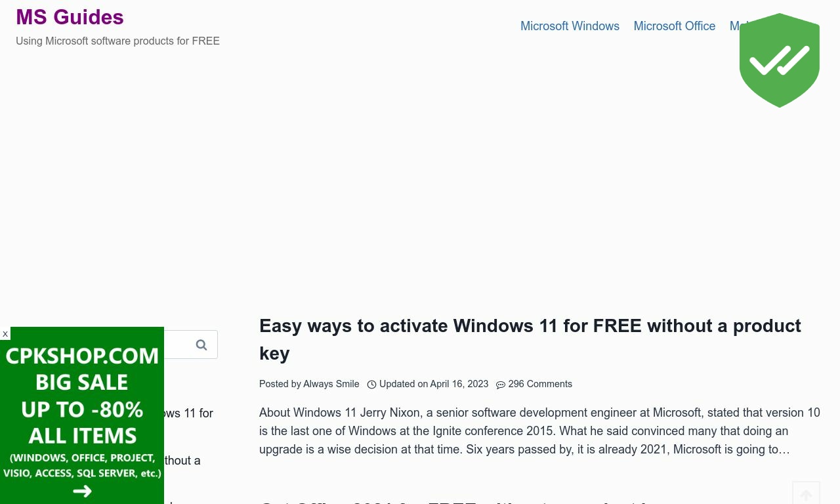Click the "Using Microsoft software products for FREE" tagline
Screen dimensions: 840x504
[x=117, y=41]
